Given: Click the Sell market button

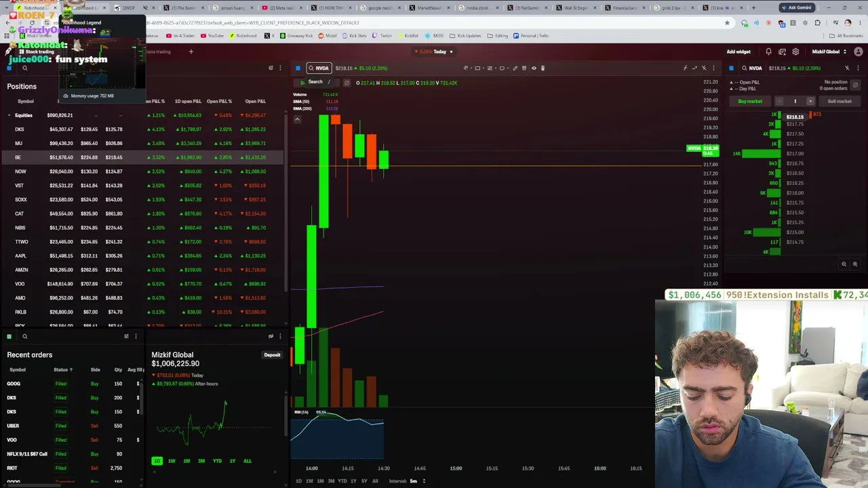Looking at the screenshot, I should pyautogui.click(x=840, y=101).
